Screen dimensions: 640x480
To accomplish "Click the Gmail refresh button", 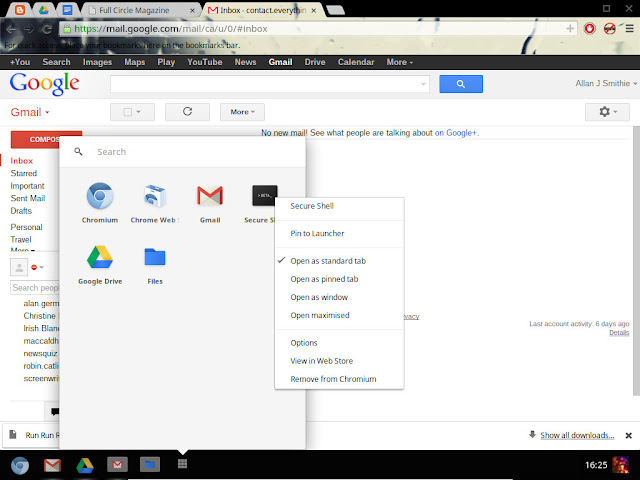I will tap(187, 112).
